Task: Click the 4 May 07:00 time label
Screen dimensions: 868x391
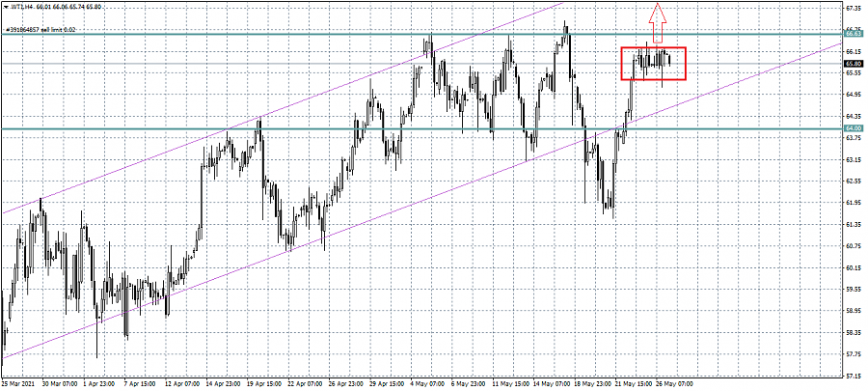Action: pos(430,384)
